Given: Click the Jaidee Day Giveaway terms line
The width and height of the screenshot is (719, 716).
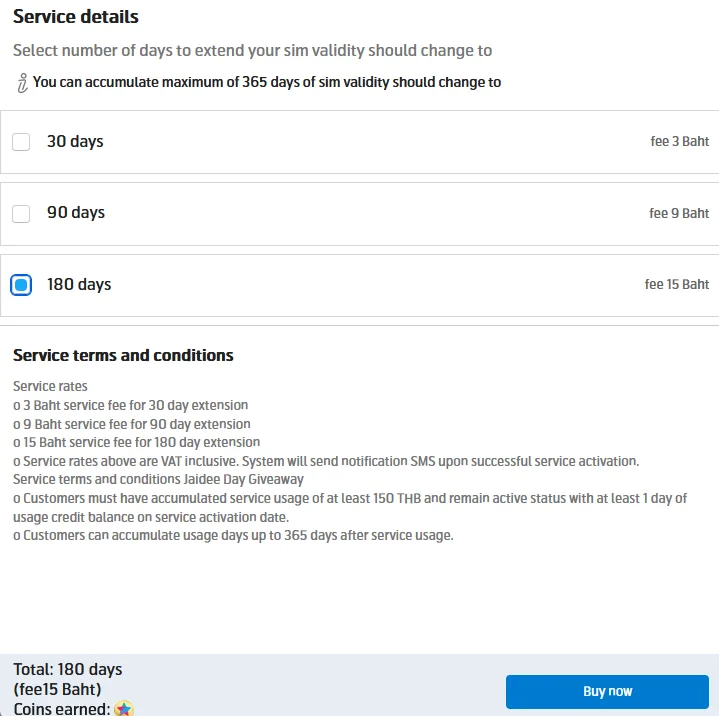Looking at the screenshot, I should 158,479.
